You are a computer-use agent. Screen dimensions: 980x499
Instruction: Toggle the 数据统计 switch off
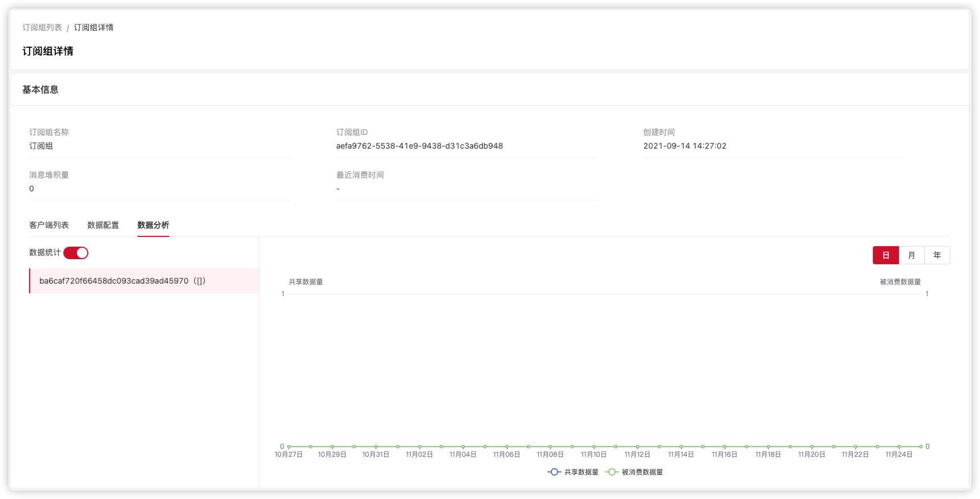[76, 253]
